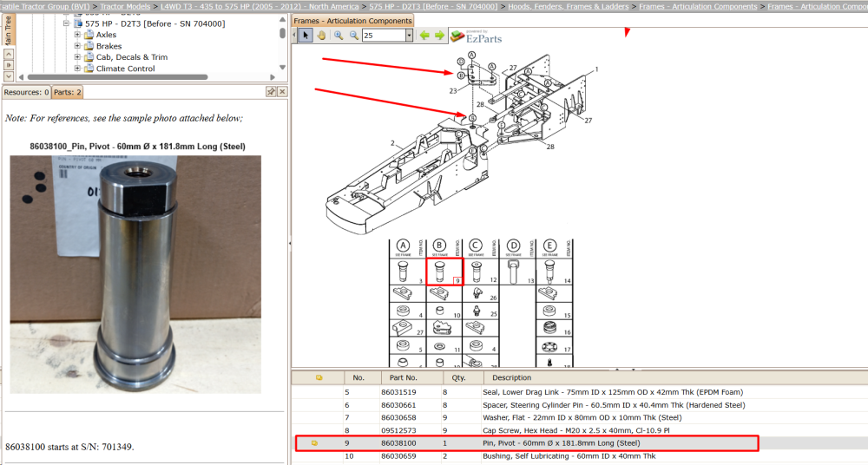Click the pivot pin sample photo

click(135, 274)
